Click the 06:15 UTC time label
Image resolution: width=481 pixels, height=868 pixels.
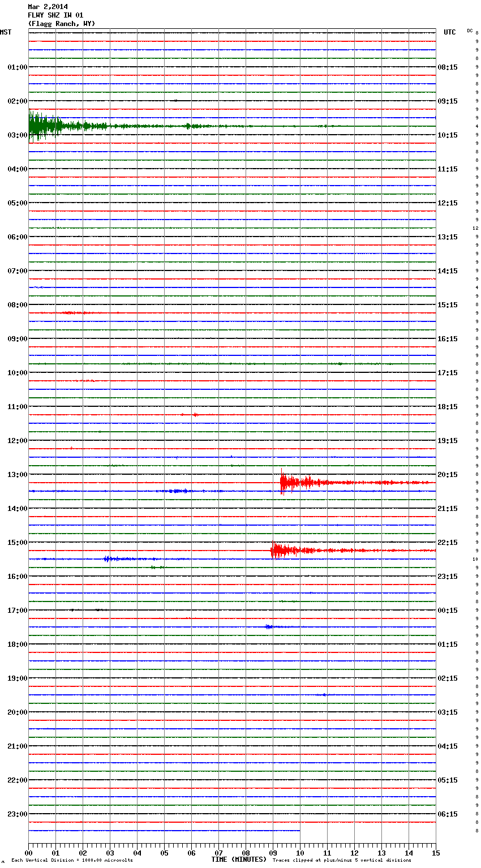click(x=448, y=814)
